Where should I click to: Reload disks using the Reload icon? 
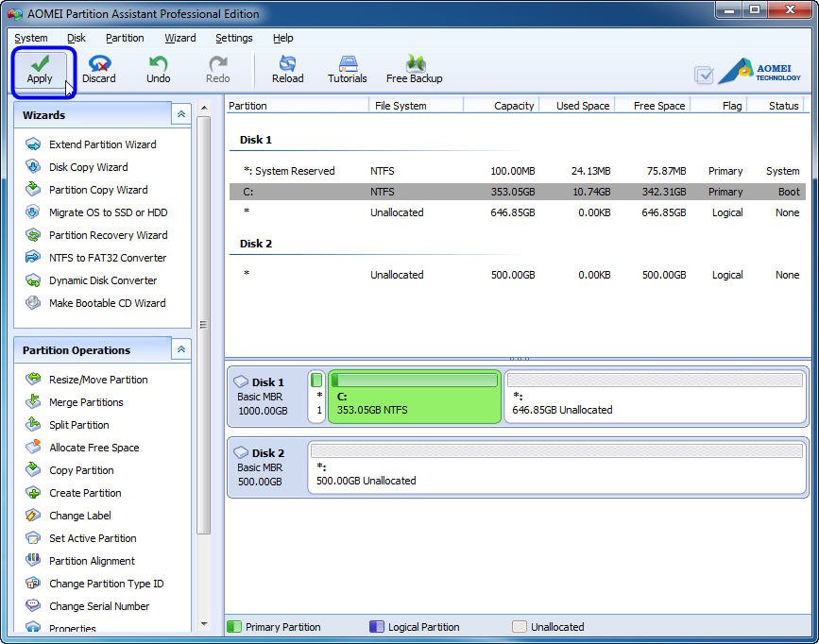287,64
